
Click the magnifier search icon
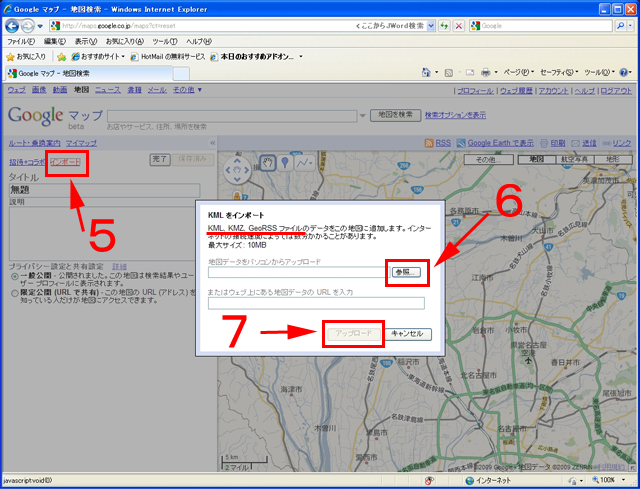620,26
